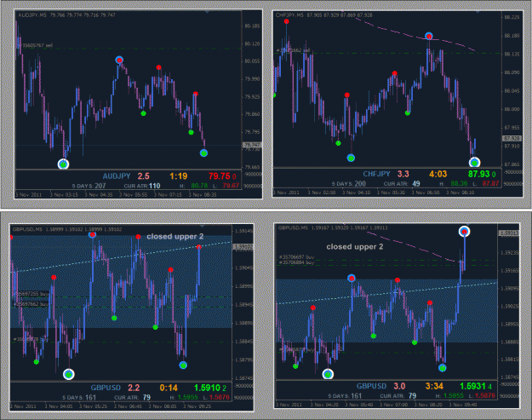Click the orange timer 0:14
The width and height of the screenshot is (532, 420).
click(x=169, y=388)
